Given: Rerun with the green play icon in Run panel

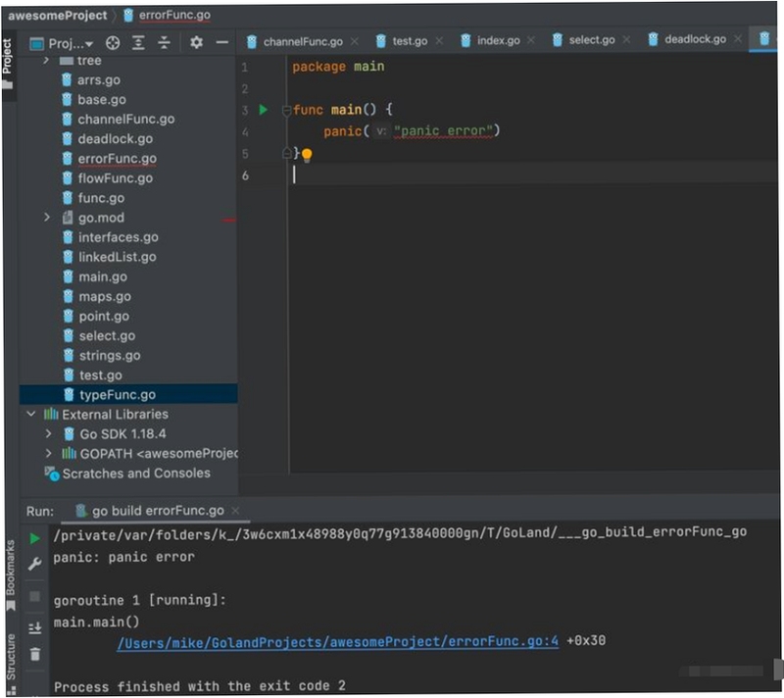Looking at the screenshot, I should [x=34, y=538].
